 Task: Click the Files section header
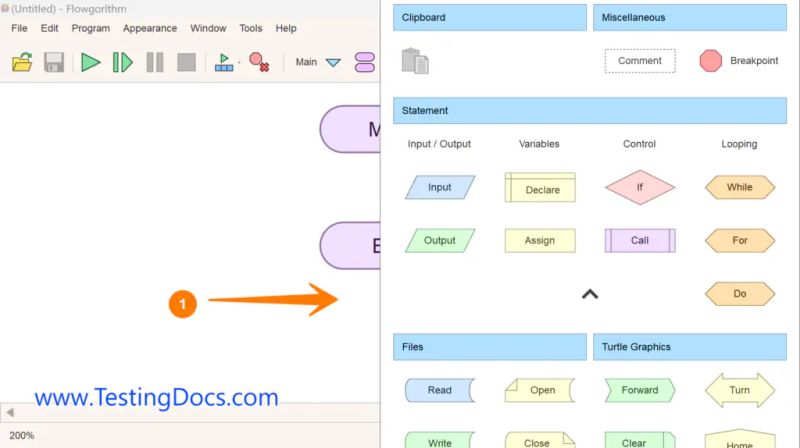tap(490, 347)
